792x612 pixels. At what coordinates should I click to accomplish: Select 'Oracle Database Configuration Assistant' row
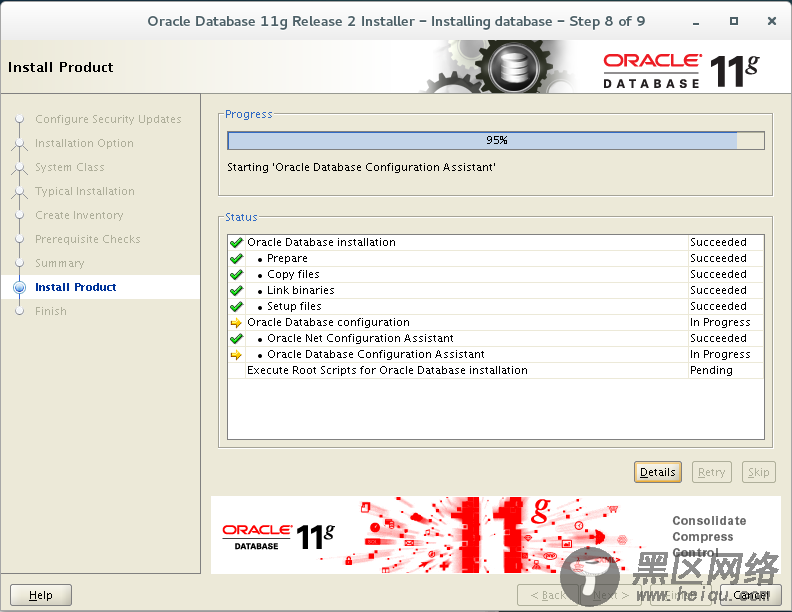tap(496, 354)
